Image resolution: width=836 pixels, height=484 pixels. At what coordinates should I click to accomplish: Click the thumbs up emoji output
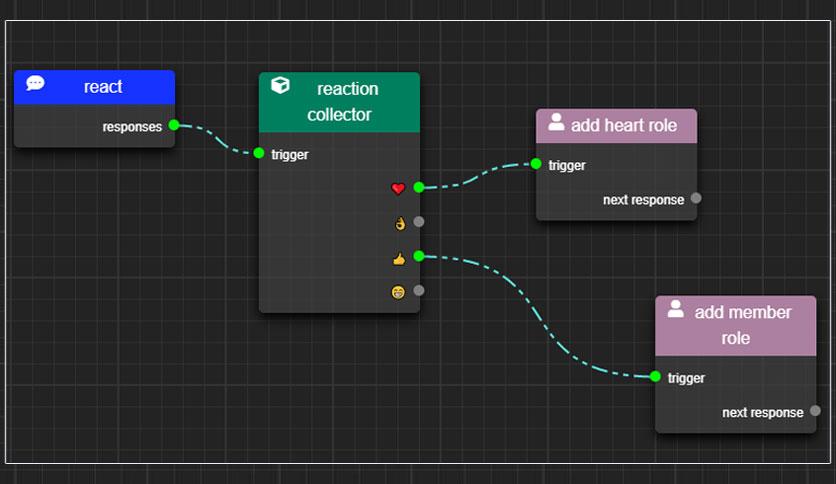[x=399, y=259]
